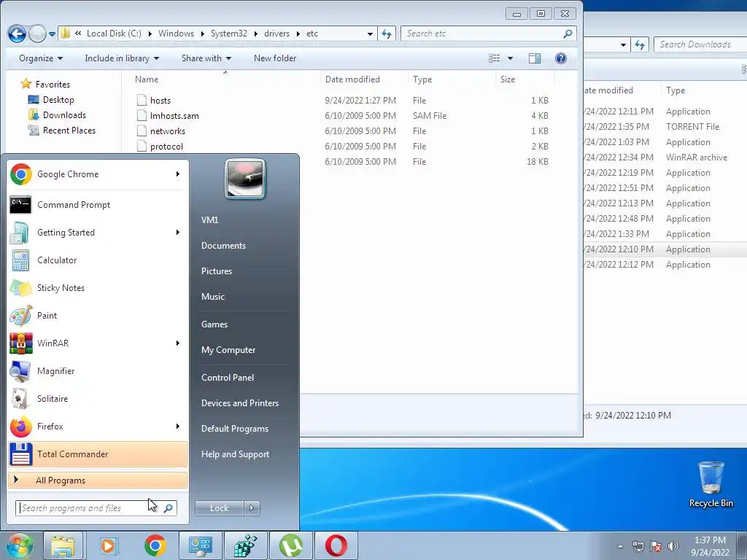Expand WinRAR submenu arrow
Viewport: 747px width, 560px height.
(178, 343)
